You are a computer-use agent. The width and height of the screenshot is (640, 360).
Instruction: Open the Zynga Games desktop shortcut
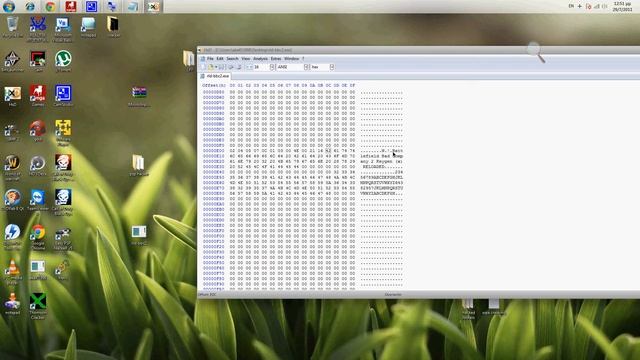pos(38,96)
